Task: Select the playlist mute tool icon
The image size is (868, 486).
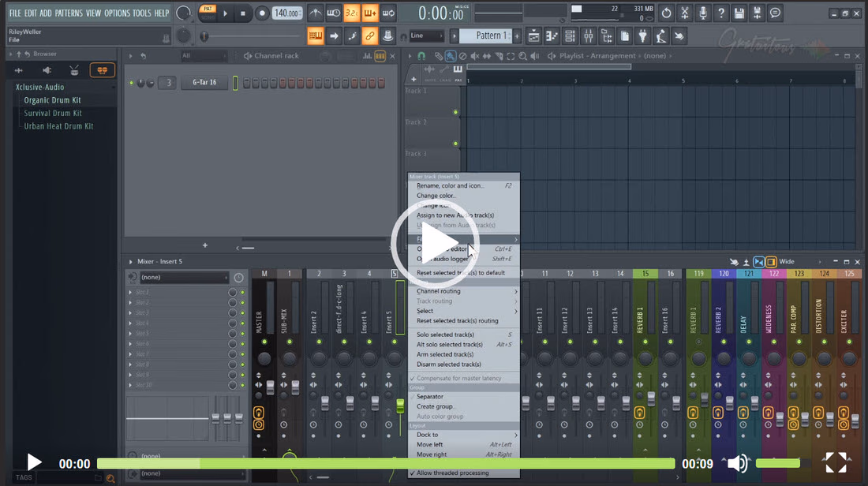Action: tap(474, 56)
